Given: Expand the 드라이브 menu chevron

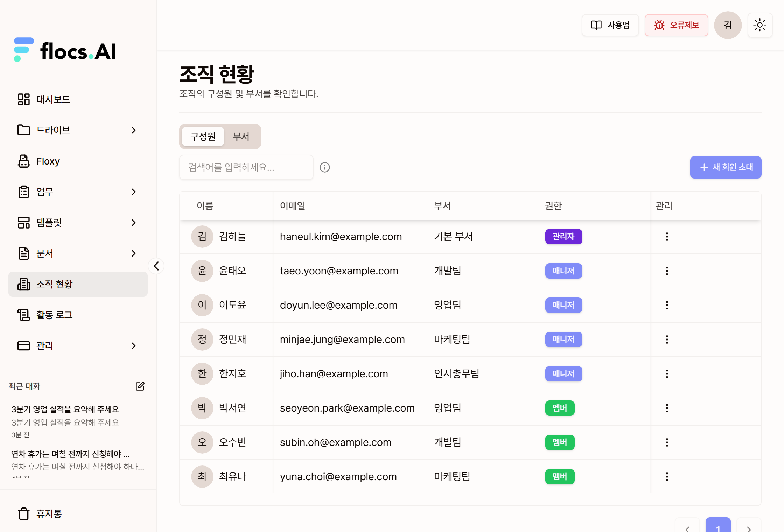Looking at the screenshot, I should click(134, 130).
